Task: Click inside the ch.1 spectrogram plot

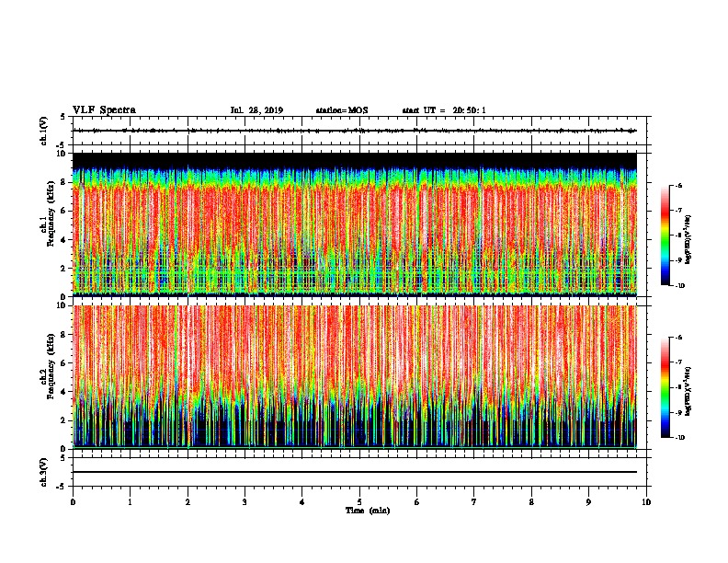Action: [355, 224]
